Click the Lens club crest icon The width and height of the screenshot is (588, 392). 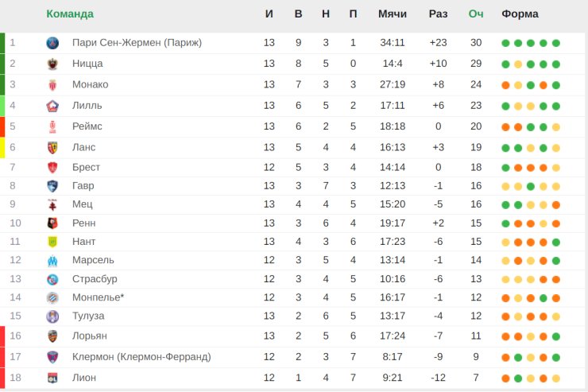pos(52,148)
